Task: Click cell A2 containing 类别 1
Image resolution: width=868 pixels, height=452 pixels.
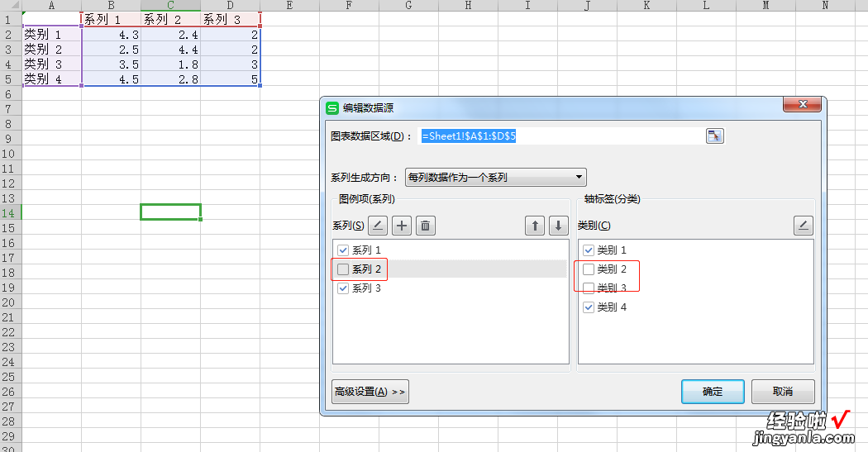Action: (51, 35)
